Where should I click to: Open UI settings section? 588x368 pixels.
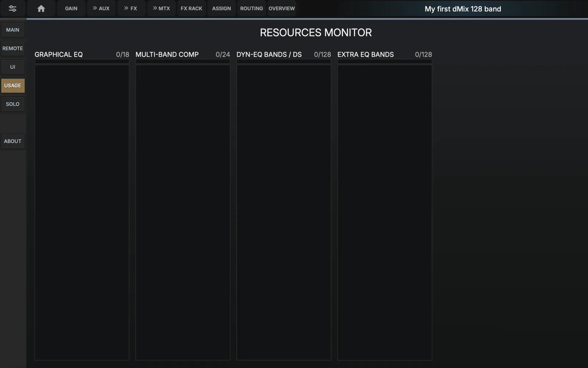pos(13,67)
